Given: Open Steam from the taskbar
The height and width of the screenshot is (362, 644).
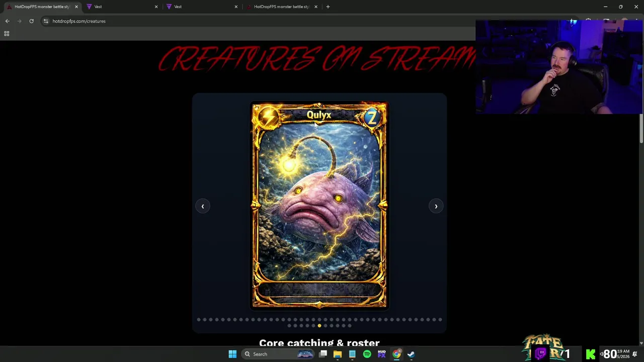Looking at the screenshot, I should click(x=411, y=354).
